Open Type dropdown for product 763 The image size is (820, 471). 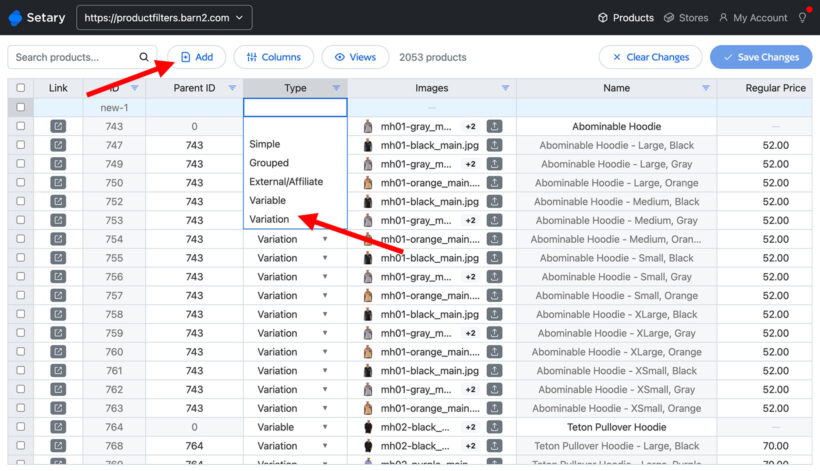point(325,409)
